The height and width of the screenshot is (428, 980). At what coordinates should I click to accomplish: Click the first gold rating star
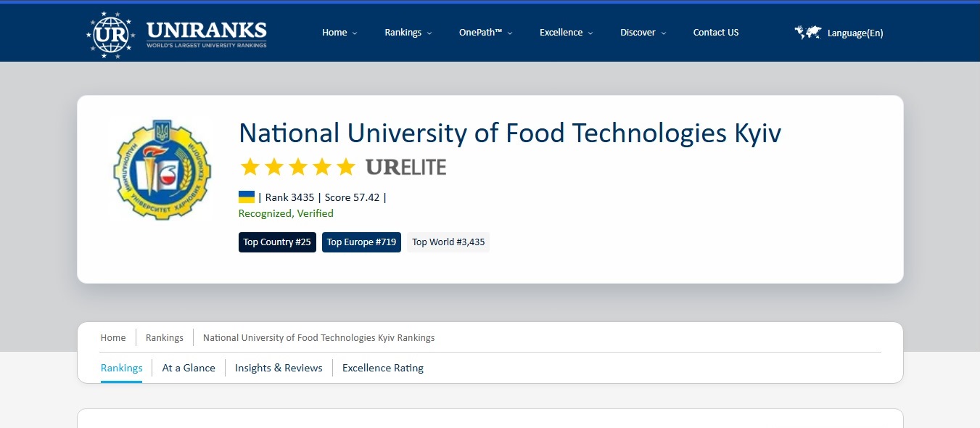[x=250, y=167]
